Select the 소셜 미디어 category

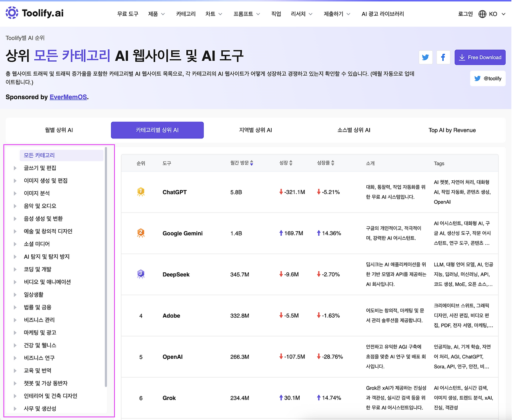[37, 244]
